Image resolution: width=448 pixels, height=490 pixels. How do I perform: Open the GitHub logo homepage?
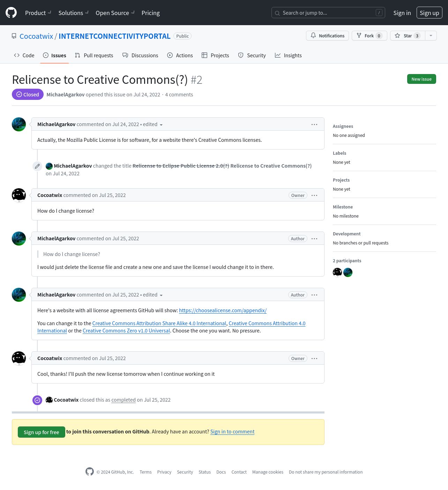click(11, 13)
